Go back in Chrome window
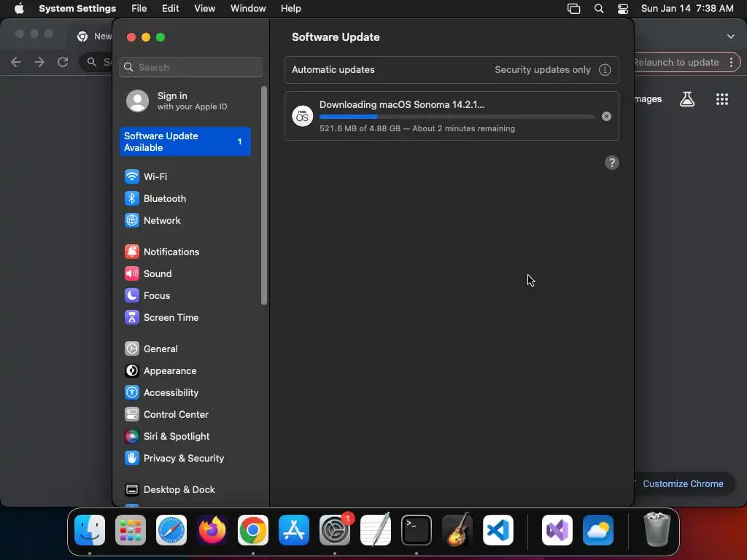Image resolution: width=747 pixels, height=560 pixels. pos(16,62)
